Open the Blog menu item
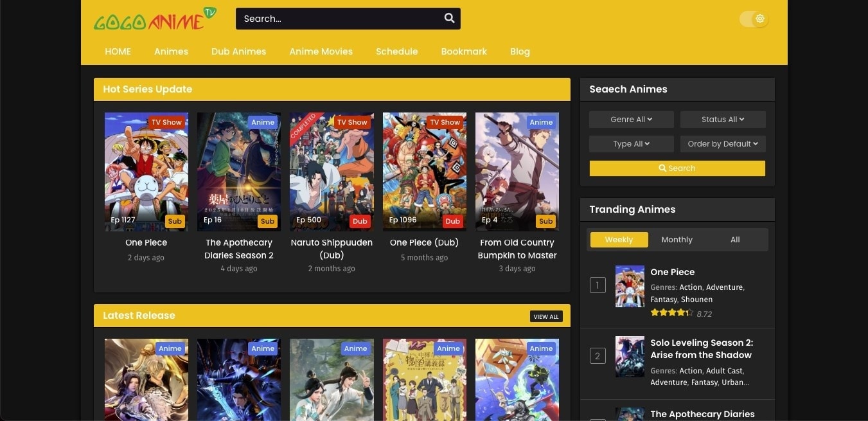Screen dimensions: 868x421 point(520,51)
